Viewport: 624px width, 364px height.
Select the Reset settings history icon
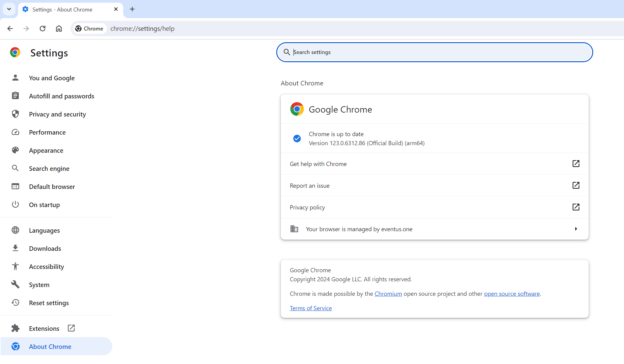(x=15, y=302)
